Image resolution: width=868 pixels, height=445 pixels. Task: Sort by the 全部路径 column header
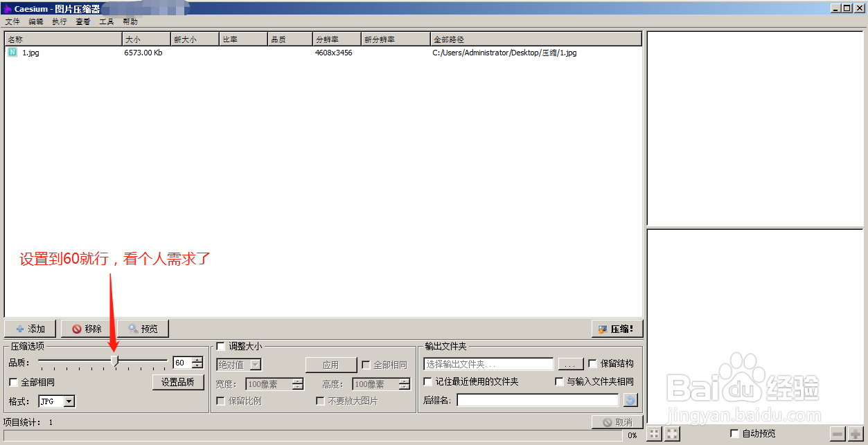[x=536, y=39]
